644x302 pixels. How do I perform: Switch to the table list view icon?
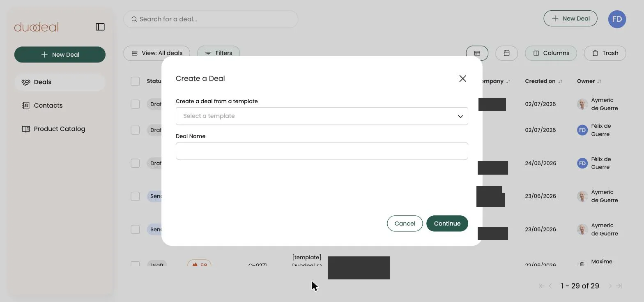477,53
